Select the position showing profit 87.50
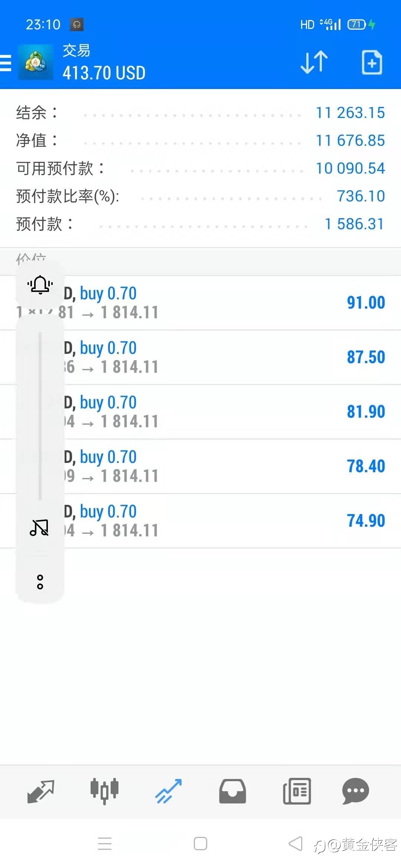 click(x=200, y=357)
